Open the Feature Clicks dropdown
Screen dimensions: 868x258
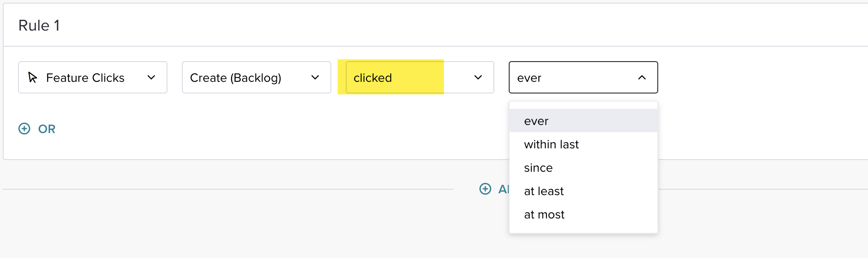coord(93,77)
